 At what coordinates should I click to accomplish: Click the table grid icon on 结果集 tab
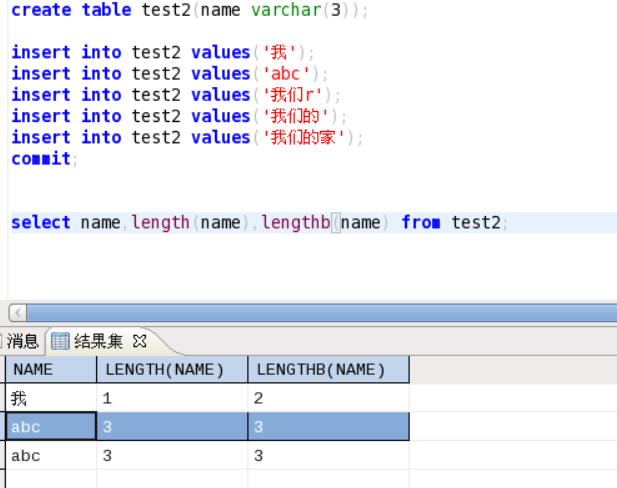click(x=60, y=341)
